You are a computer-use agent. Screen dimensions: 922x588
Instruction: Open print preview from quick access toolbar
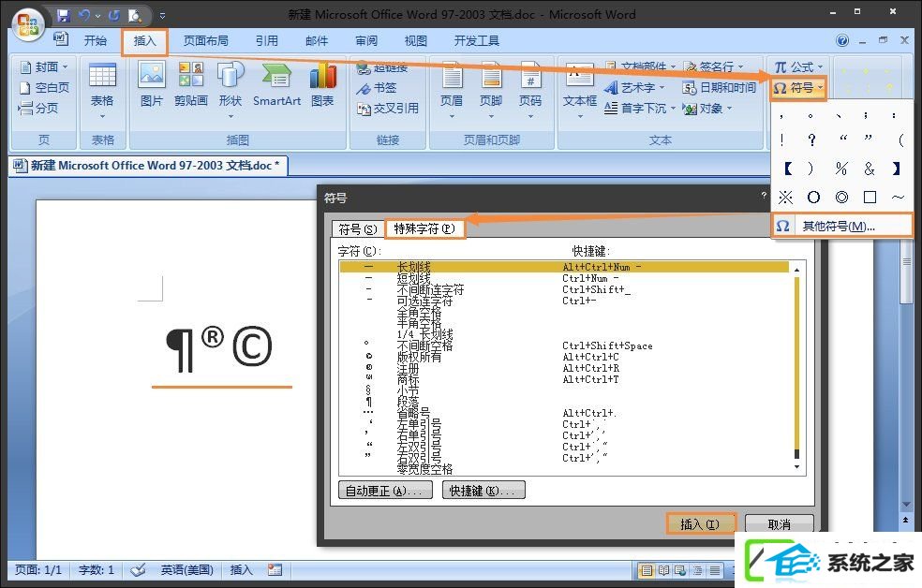tap(135, 16)
